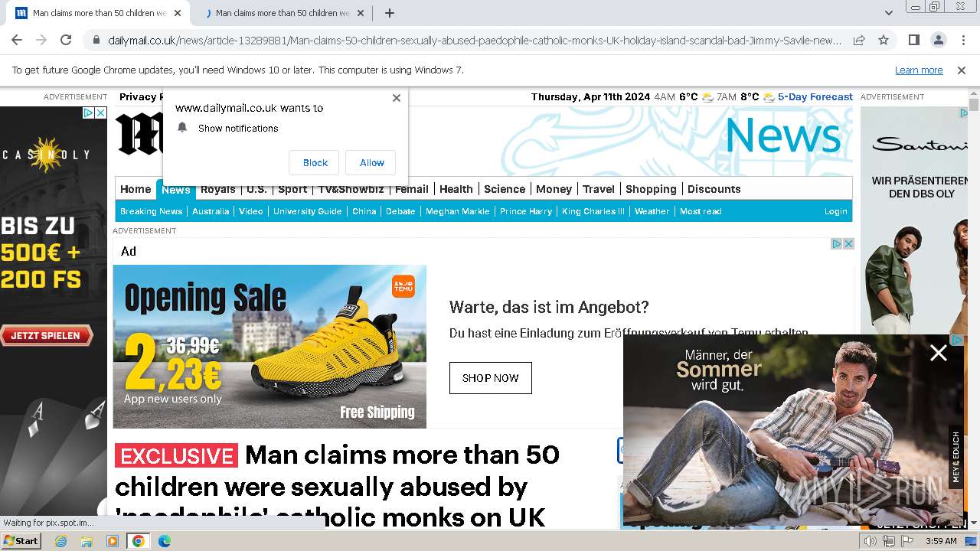Open the Prince Harry sub-link
Screen dimensions: 980x551
tap(526, 211)
